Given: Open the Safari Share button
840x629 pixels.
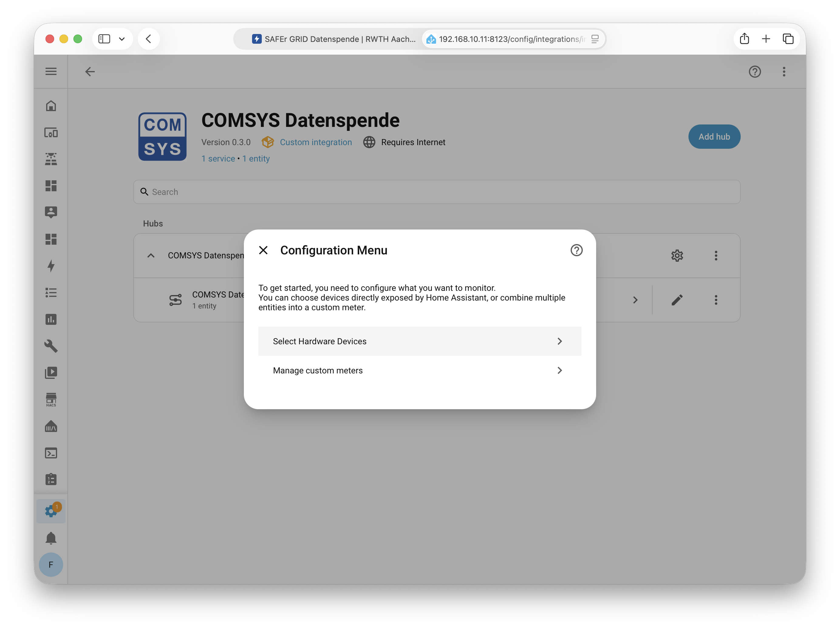Looking at the screenshot, I should (x=744, y=39).
